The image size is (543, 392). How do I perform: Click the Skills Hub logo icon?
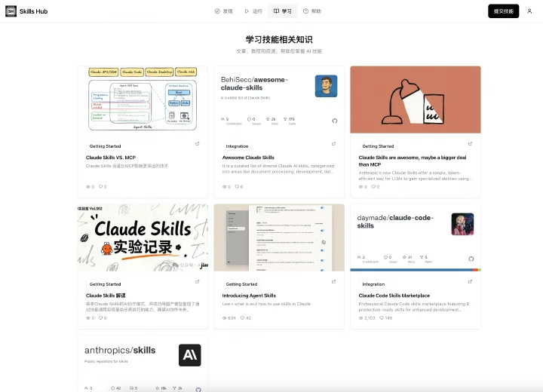tap(11, 11)
